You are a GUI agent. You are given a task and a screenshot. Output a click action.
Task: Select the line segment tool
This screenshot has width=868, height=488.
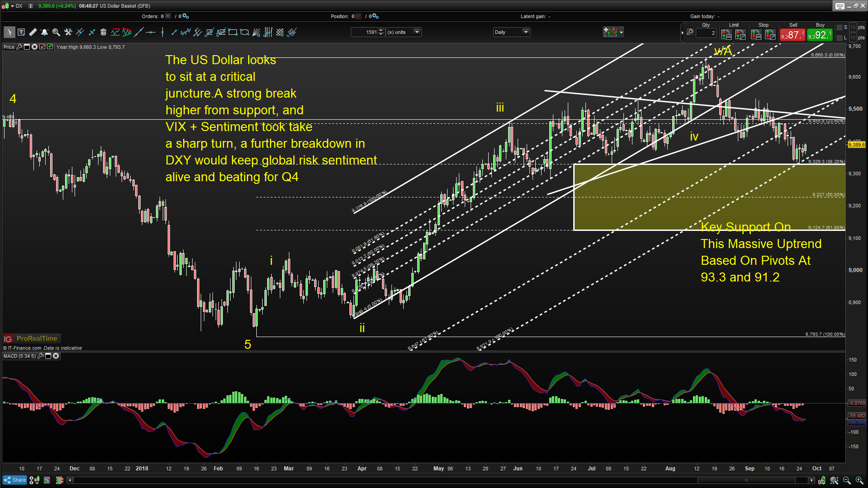pyautogui.click(x=174, y=32)
